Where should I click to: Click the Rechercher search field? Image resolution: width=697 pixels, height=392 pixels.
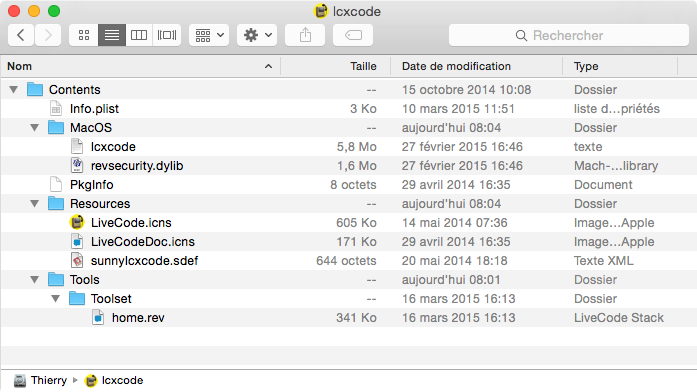(569, 35)
